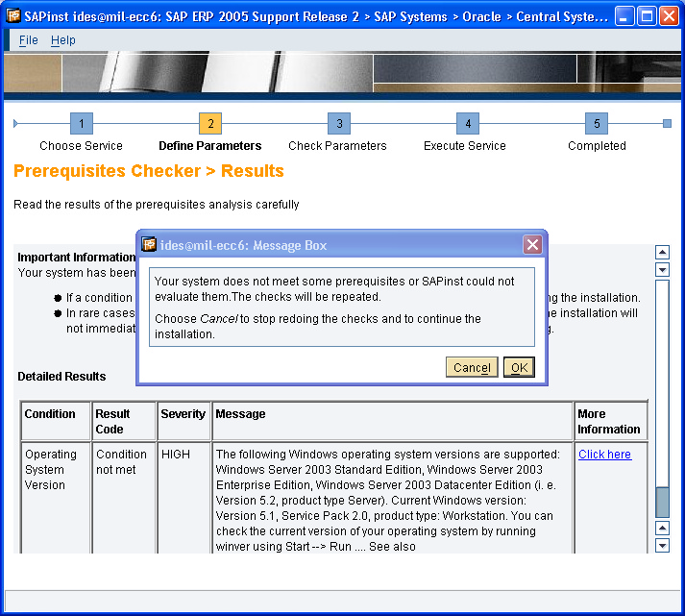Click step 3 Check Parameters box

tap(338, 124)
